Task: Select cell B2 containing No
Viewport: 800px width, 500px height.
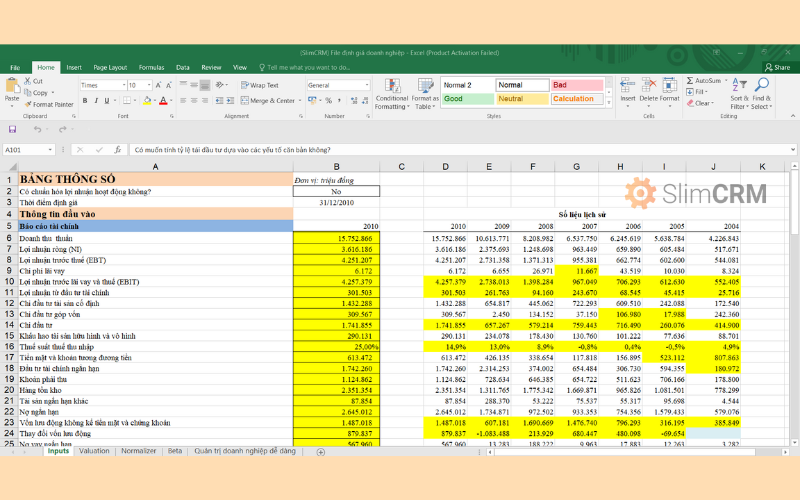Action: (x=336, y=191)
